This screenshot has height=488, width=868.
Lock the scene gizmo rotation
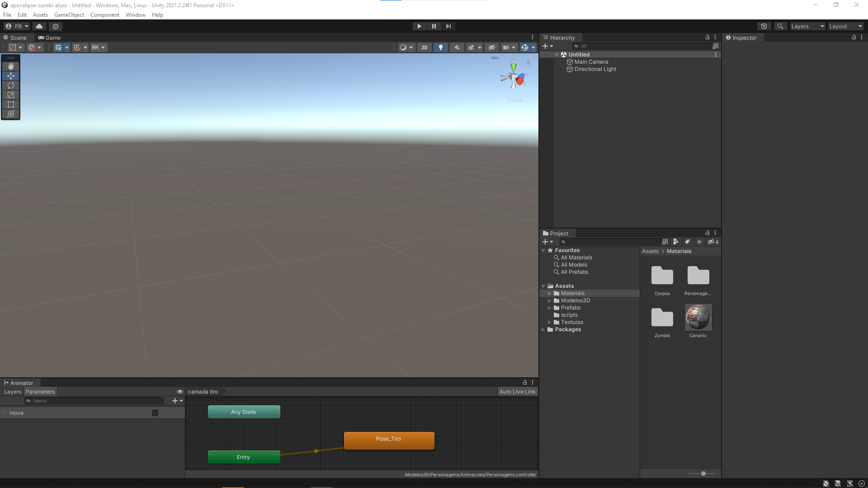tap(528, 63)
